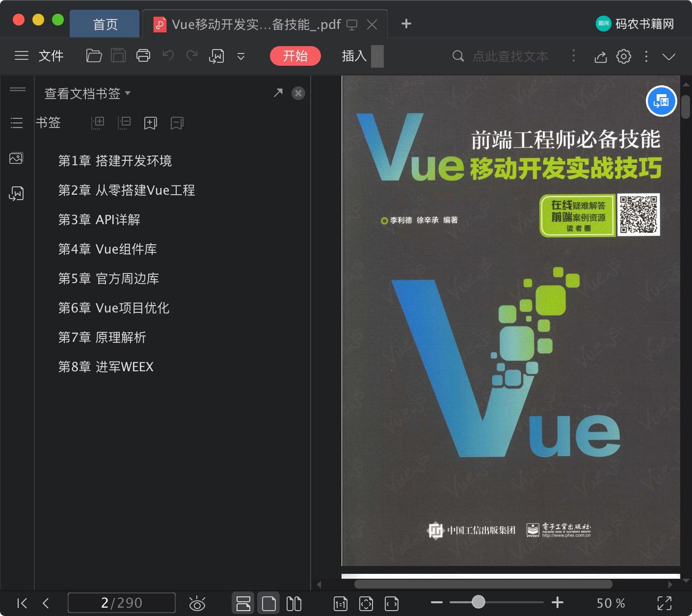Click the sidebar collapse handle at top
692x616 pixels.
[x=18, y=89]
